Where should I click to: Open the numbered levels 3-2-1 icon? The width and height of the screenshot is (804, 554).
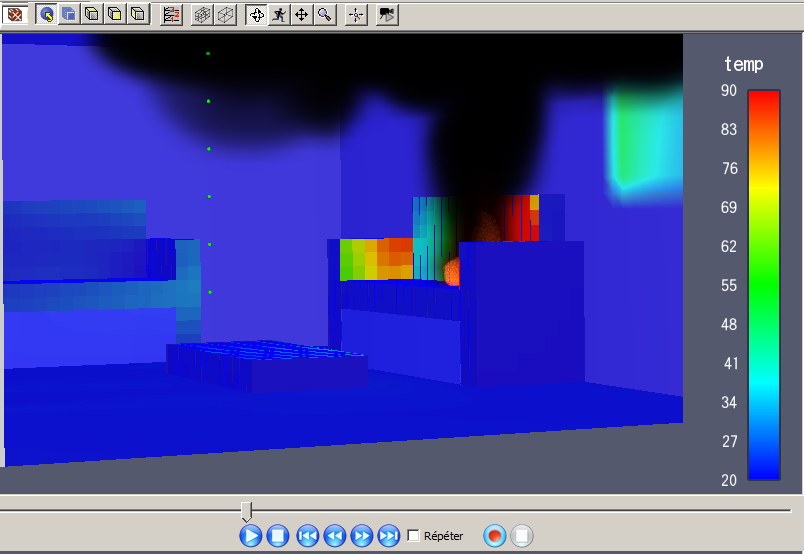[171, 15]
